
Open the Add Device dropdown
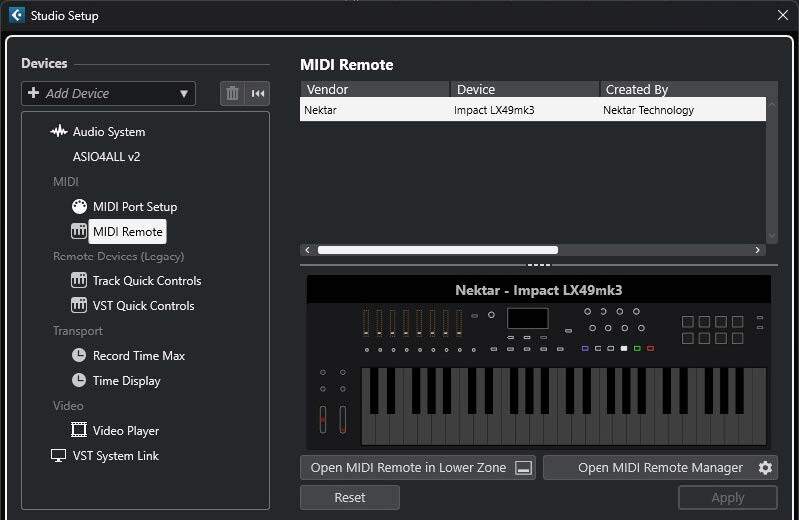108,93
